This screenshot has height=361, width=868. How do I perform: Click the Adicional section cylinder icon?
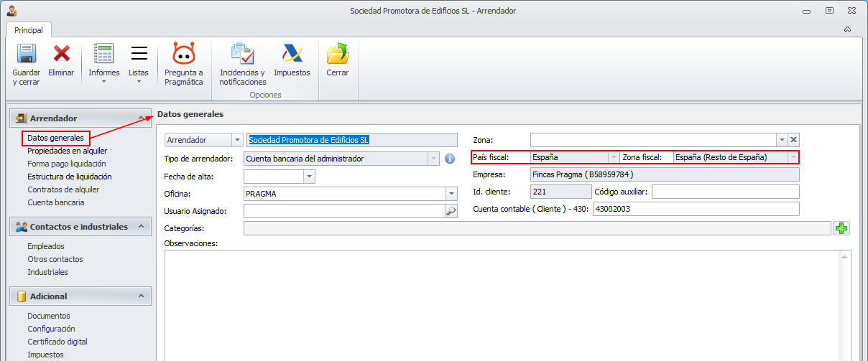[x=21, y=296]
